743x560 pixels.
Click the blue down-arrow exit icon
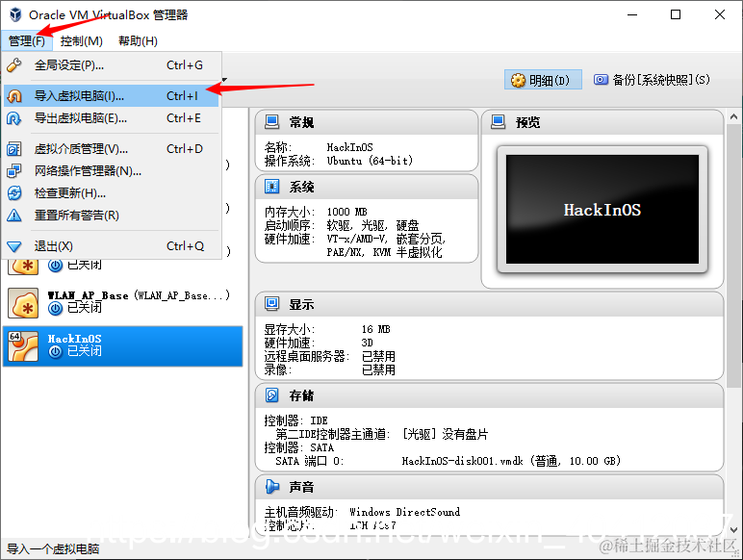14,247
